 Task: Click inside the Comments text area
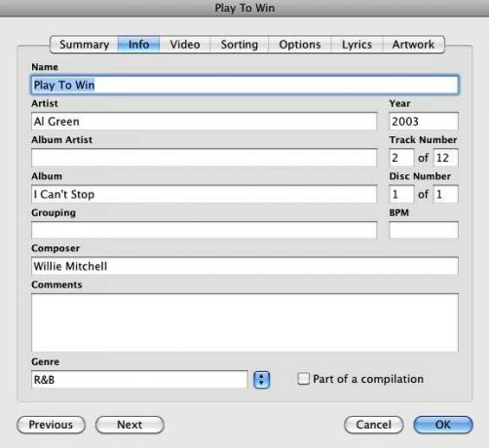[x=244, y=322]
